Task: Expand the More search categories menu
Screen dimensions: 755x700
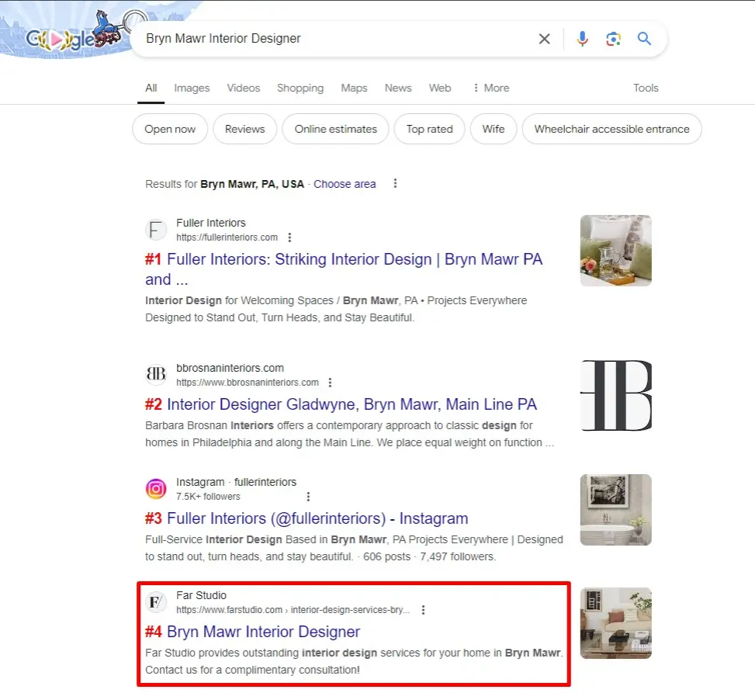Action: [x=491, y=88]
